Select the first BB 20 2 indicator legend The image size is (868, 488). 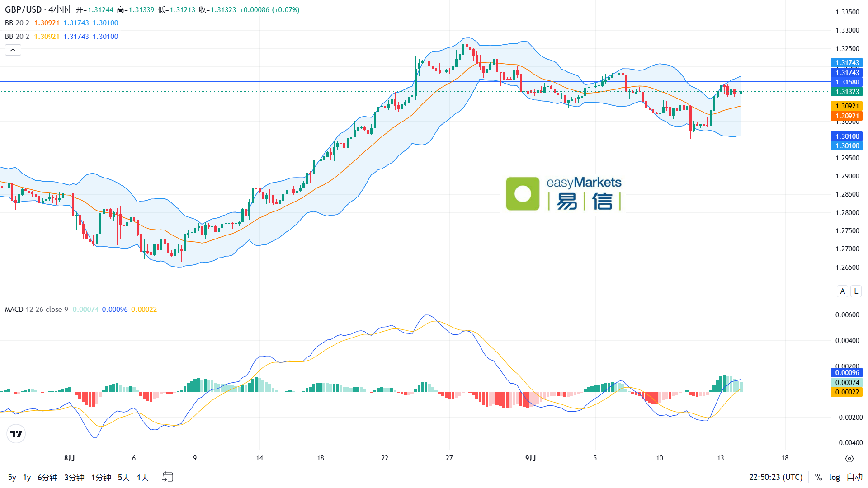coord(61,23)
